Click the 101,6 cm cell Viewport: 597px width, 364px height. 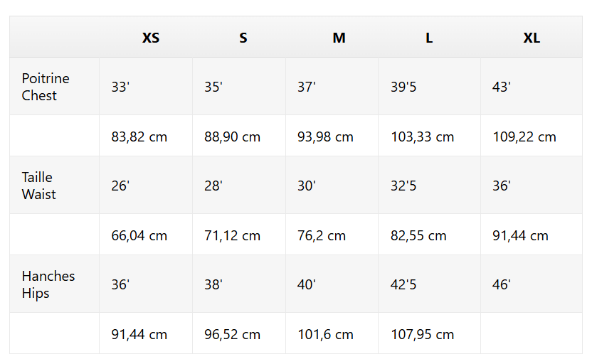(325, 334)
